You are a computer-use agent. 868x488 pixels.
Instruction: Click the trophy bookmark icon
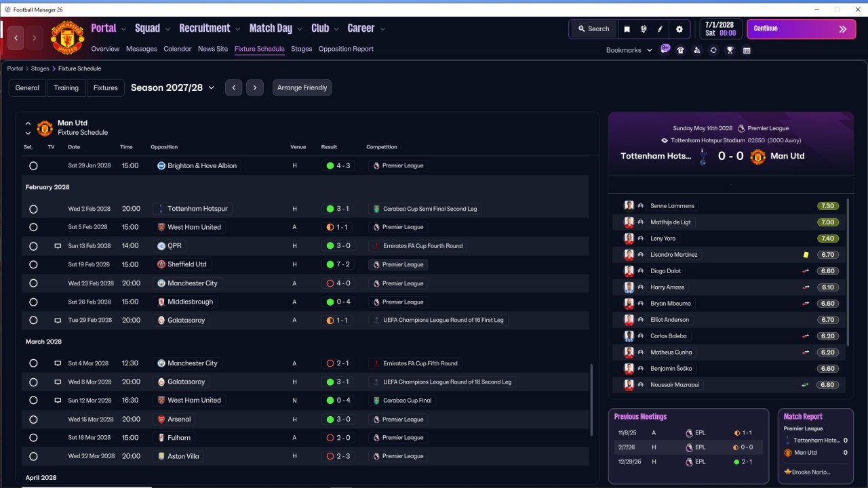[x=730, y=50]
